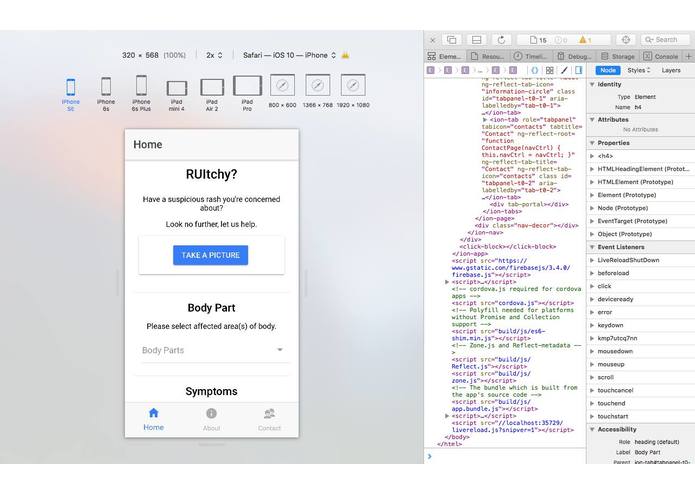Open the 2x pixel ratio dropdown
This screenshot has width=695, height=494.
coord(214,55)
